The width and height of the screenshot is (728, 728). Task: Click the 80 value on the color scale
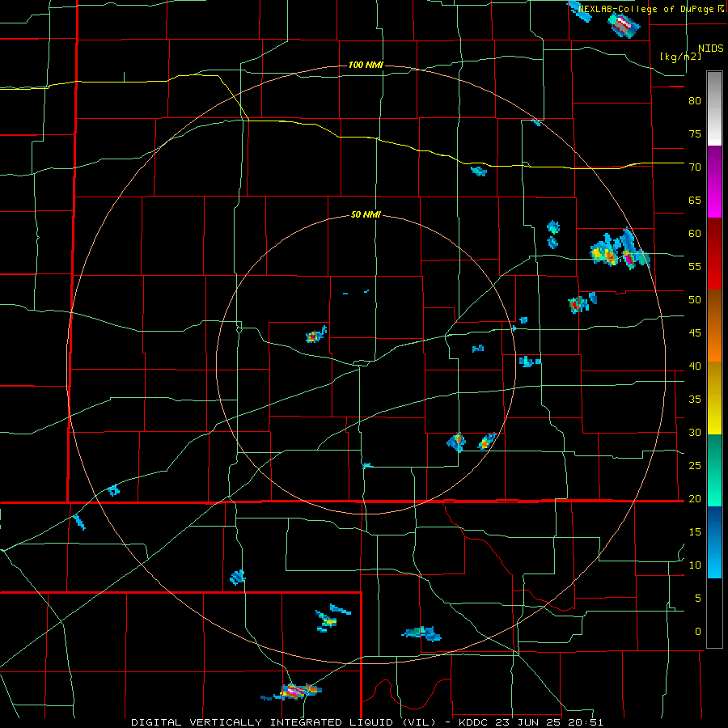pos(695,101)
